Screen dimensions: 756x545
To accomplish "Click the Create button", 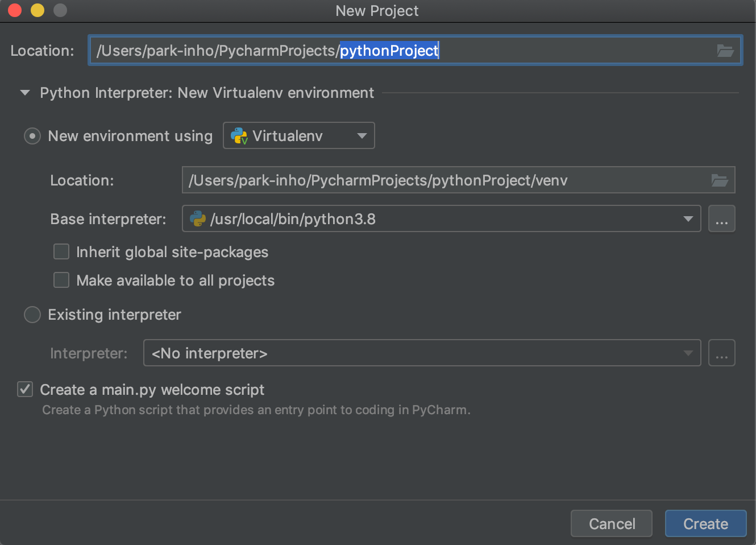I will (x=705, y=523).
